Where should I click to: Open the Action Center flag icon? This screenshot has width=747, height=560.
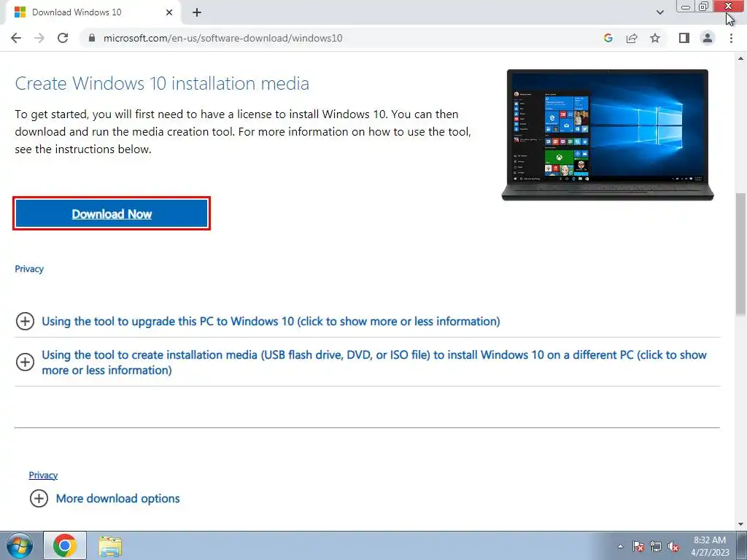[x=638, y=546]
